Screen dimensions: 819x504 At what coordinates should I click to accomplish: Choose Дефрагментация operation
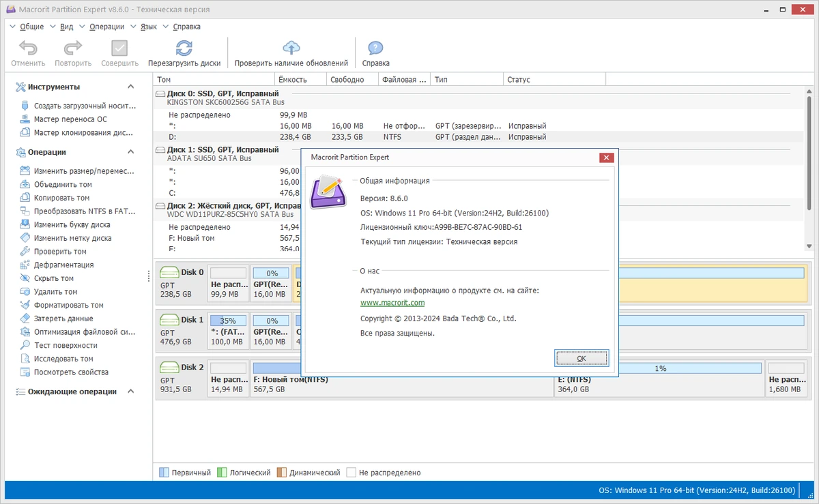pyautogui.click(x=57, y=265)
